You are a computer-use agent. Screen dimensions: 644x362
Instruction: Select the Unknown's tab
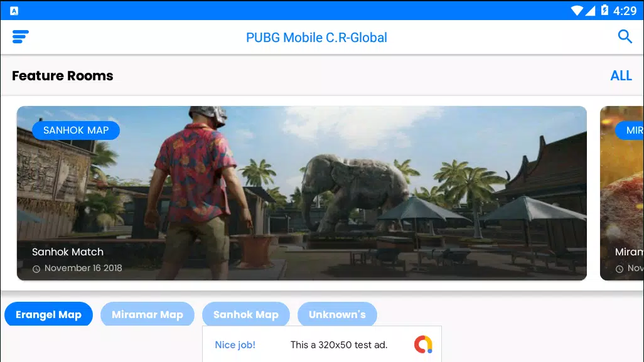click(x=337, y=314)
